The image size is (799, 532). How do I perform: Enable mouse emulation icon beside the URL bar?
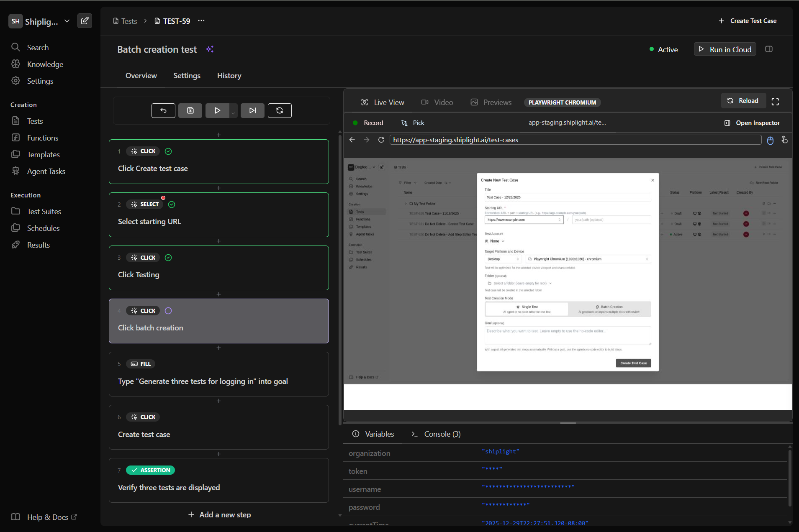(x=770, y=140)
